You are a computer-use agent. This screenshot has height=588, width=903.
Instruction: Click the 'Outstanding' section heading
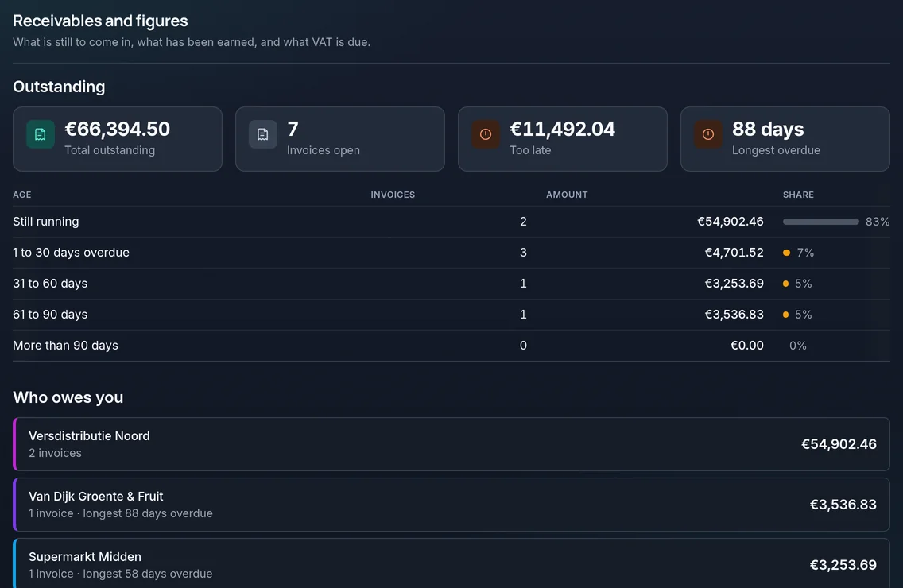click(59, 87)
